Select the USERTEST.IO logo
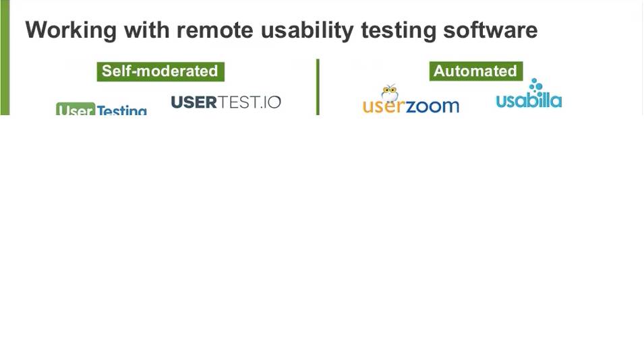Screen dimensions: 644x361 coord(226,102)
